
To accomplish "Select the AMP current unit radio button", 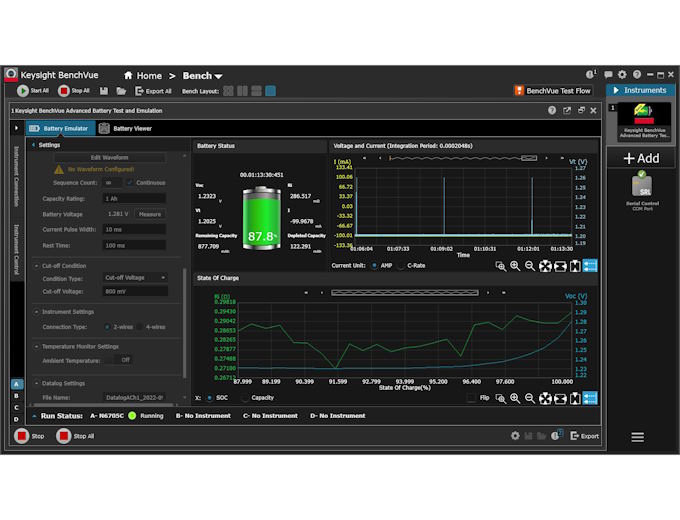I will 374,265.
